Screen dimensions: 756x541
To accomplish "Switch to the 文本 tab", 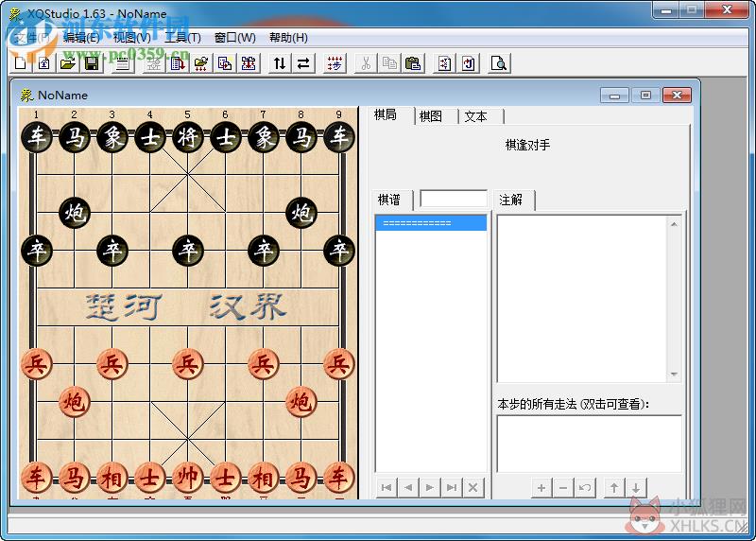I will (x=476, y=116).
